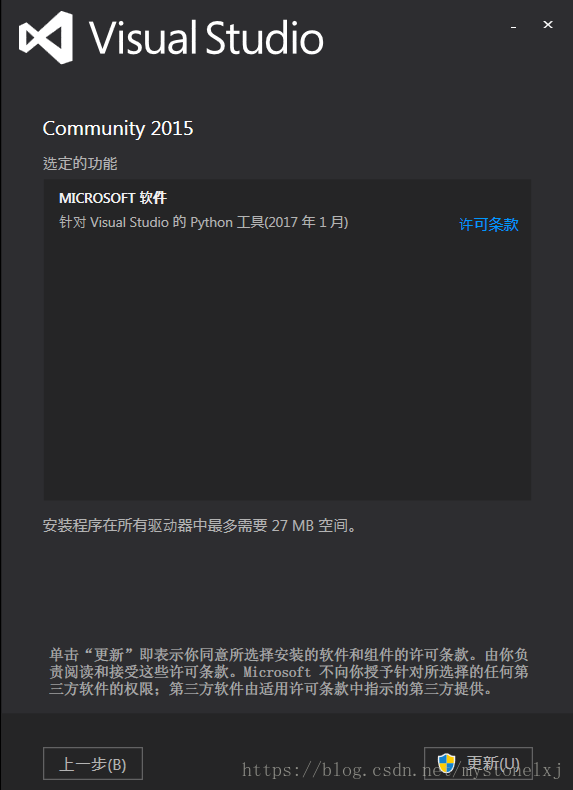Screen dimensions: 573x790
Task: Click the word Microsoft in the agreement notice
Action: pyautogui.click(x=277, y=672)
